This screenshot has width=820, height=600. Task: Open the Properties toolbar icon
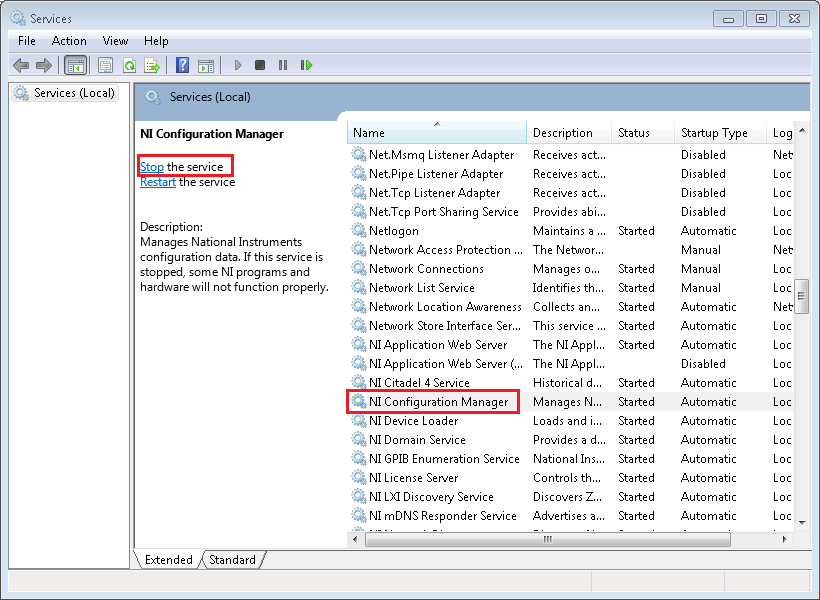(x=106, y=65)
